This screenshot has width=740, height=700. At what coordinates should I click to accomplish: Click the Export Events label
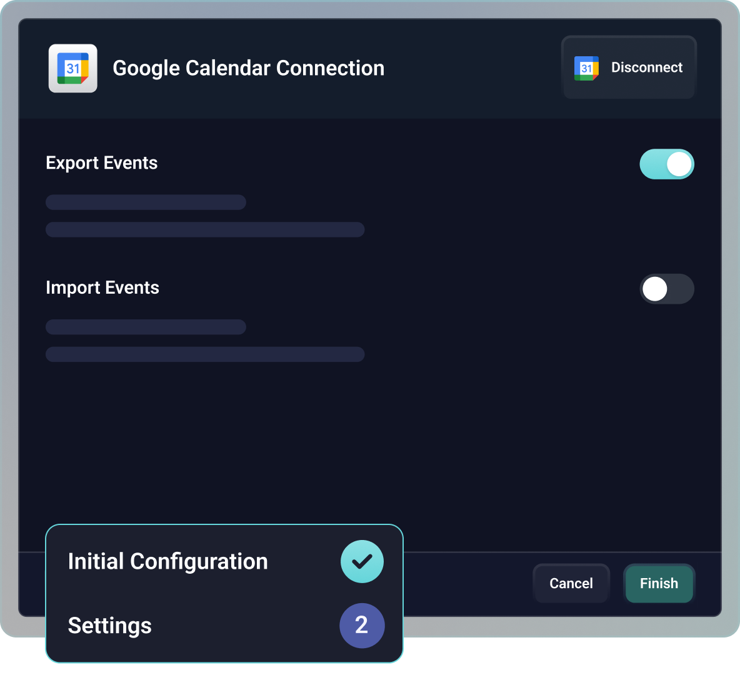pyautogui.click(x=101, y=163)
